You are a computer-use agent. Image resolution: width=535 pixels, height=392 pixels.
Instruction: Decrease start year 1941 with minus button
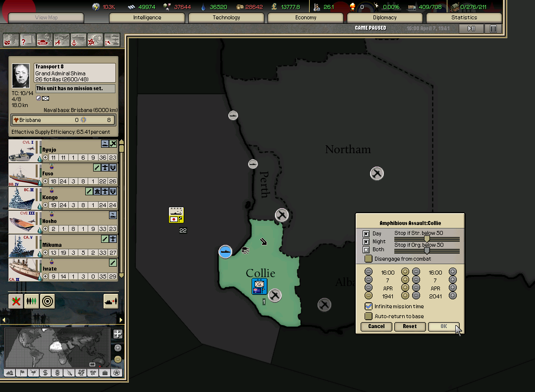click(368, 296)
